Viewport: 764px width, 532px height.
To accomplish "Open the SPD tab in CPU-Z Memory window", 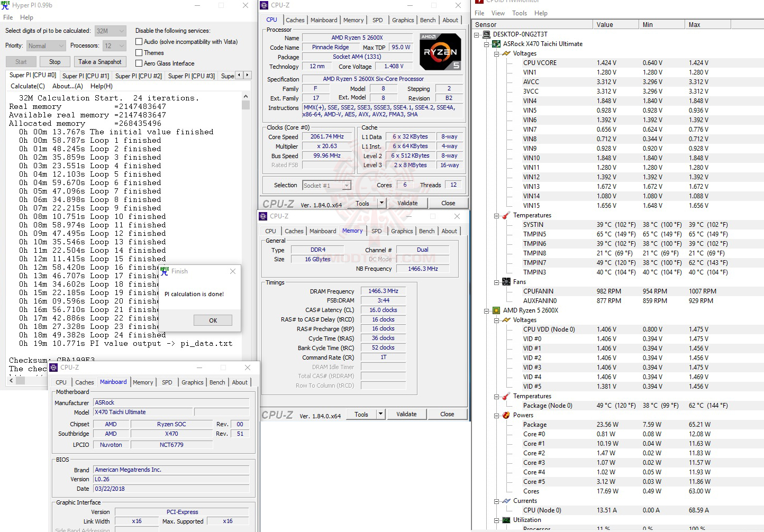I will click(x=377, y=231).
